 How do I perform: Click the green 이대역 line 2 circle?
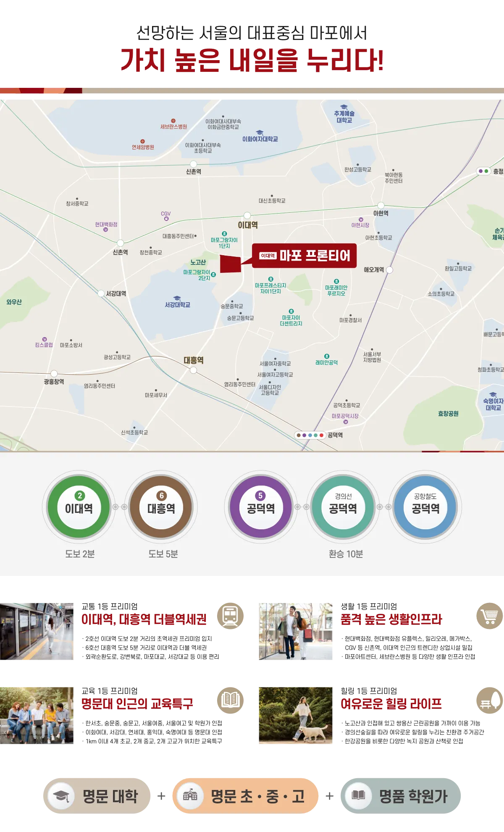(x=79, y=507)
